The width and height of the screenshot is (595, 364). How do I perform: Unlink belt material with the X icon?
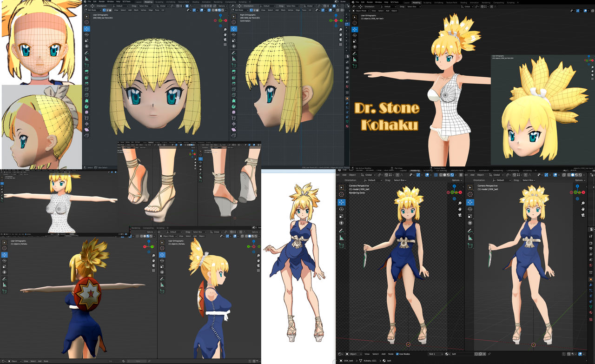pos(483,354)
